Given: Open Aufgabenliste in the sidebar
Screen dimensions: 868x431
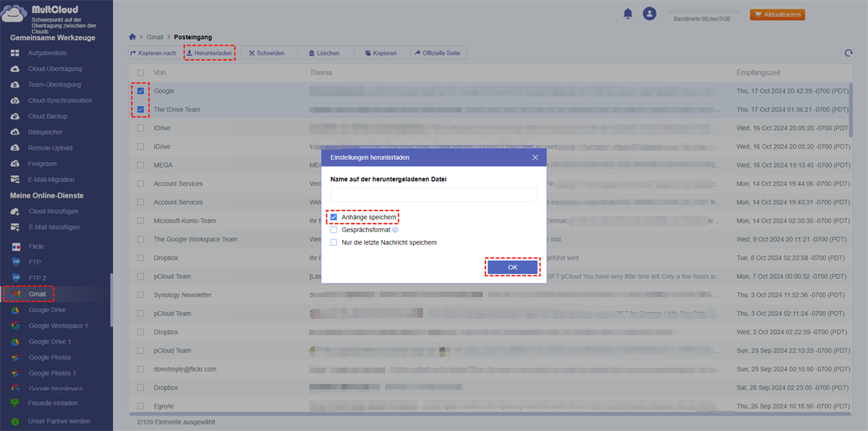Looking at the screenshot, I should 47,54.
